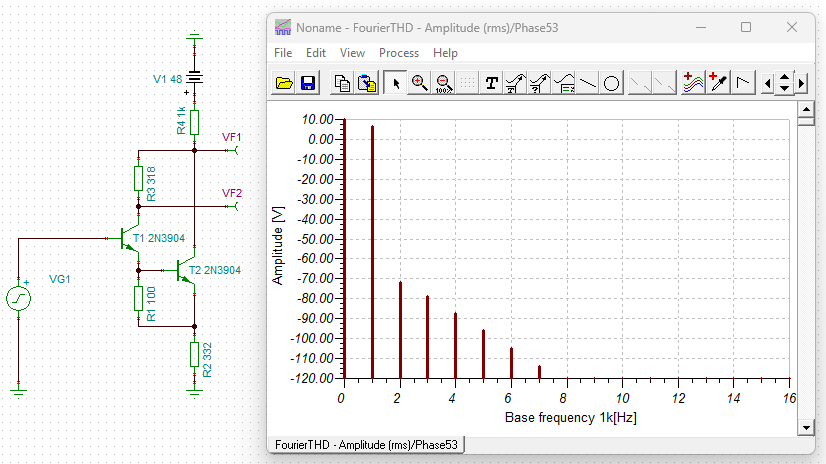Click the Open file folder icon

pos(284,83)
